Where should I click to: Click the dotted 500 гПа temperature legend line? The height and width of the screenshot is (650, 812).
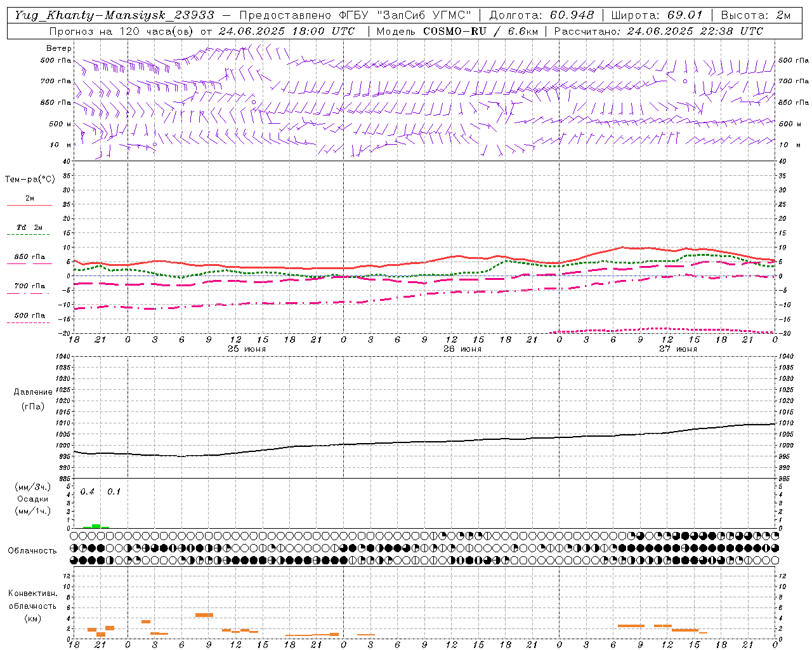[x=29, y=323]
